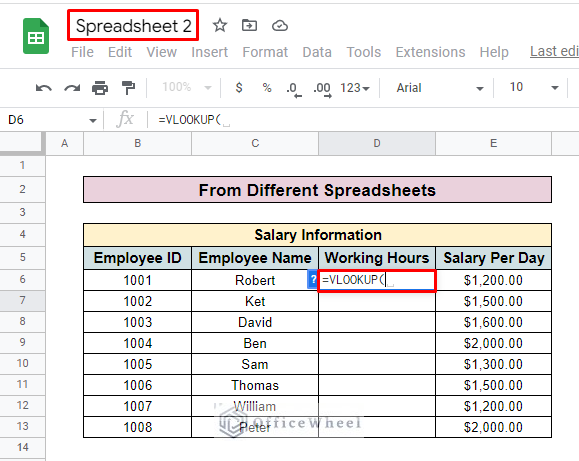
Task: Rename the Spreadsheet 2 title
Action: tap(133, 25)
